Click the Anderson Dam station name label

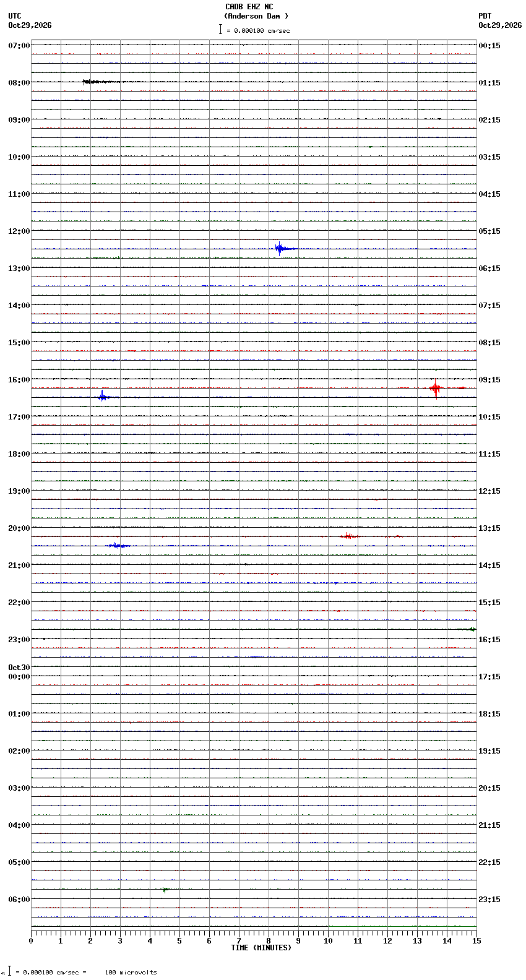[x=256, y=16]
